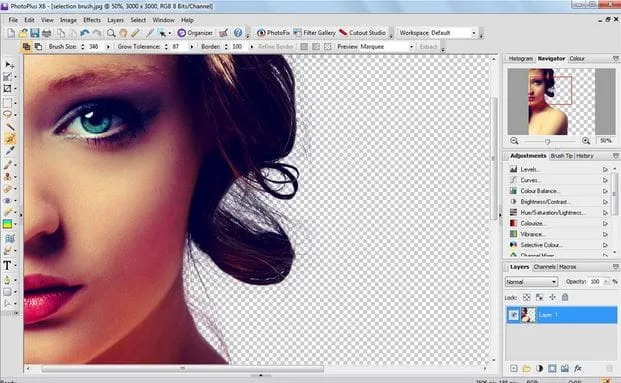Click the Add Layer Mask icon
This screenshot has width=621, height=383.
click(x=552, y=369)
